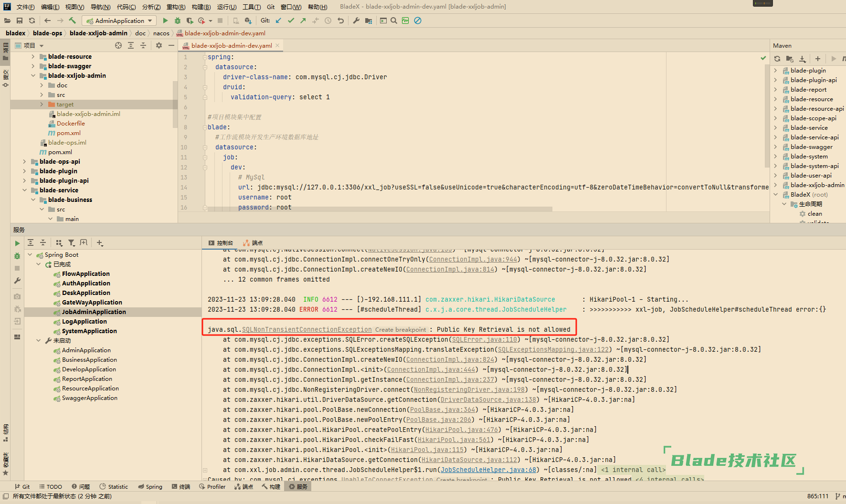Open the Profiler tool window
The image size is (846, 504).
pos(212,487)
